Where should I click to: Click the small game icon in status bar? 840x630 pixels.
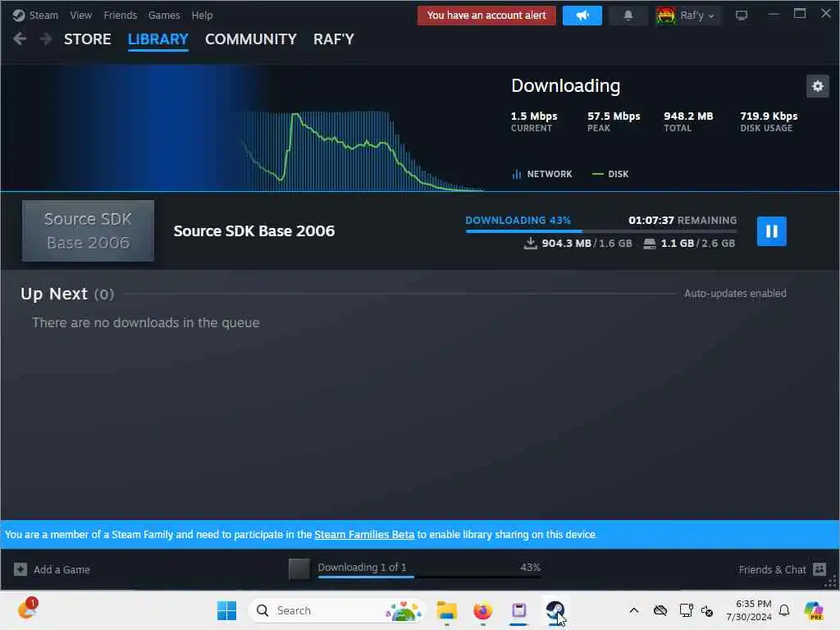point(299,569)
